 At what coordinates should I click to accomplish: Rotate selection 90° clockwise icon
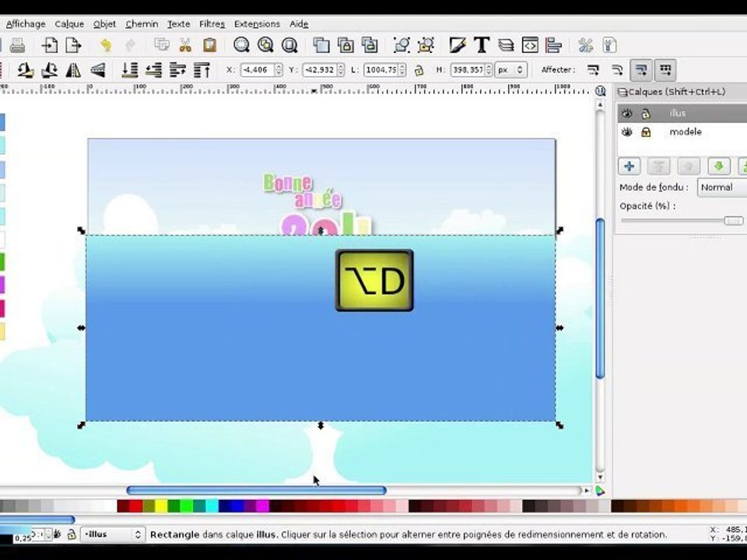tap(50, 71)
